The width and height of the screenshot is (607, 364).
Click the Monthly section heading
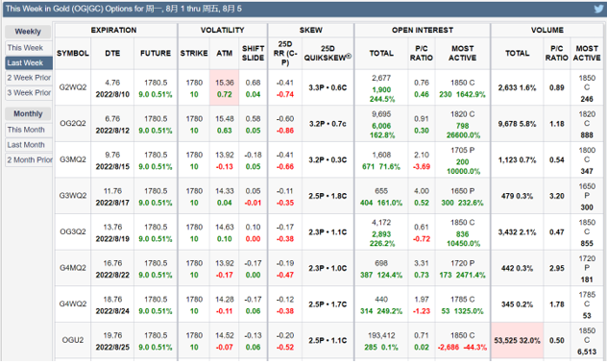(28, 114)
